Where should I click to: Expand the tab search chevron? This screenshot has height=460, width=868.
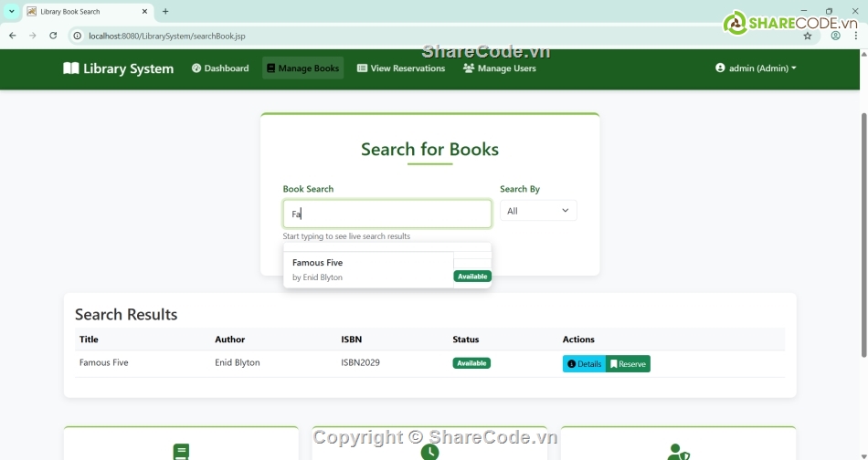click(11, 12)
